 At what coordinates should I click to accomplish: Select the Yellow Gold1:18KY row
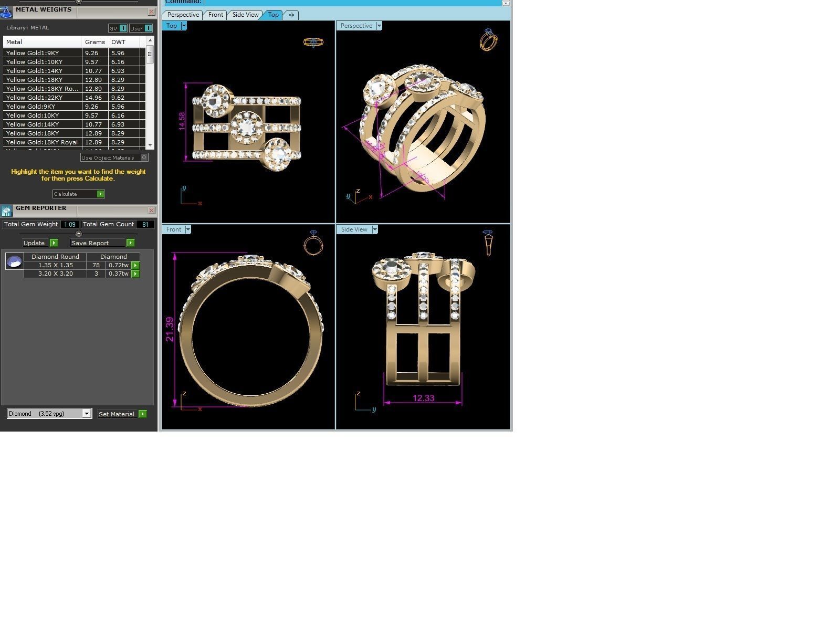pos(74,80)
